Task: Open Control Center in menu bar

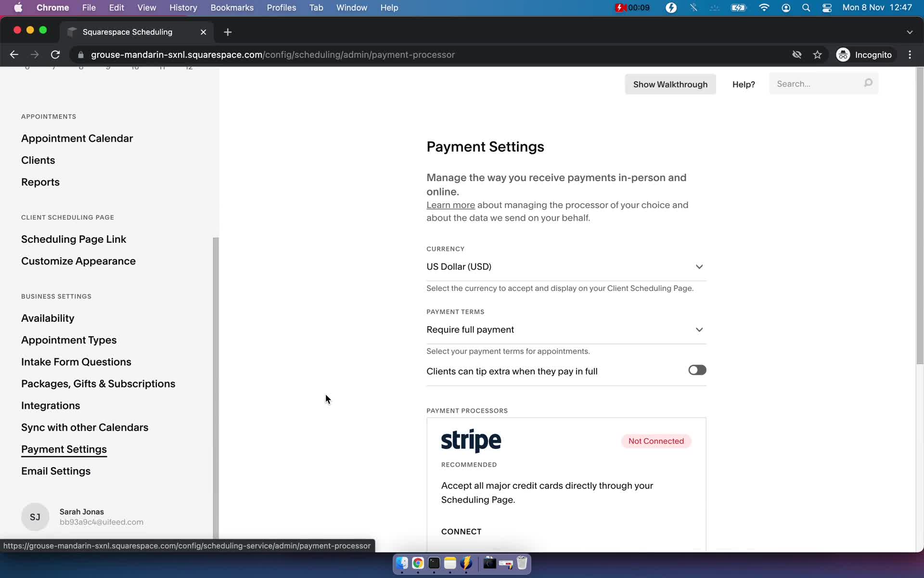Action: 827,8
